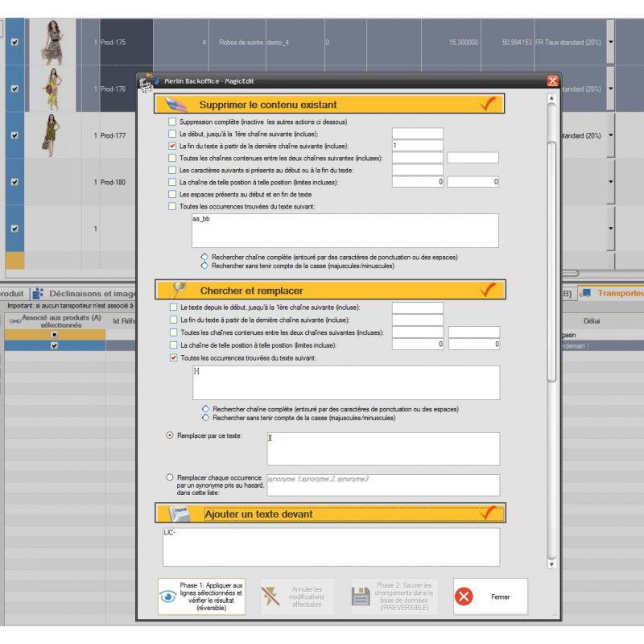The image size is (644, 644).
Task: Click the red X icon on Fermer button
Action: point(464,597)
